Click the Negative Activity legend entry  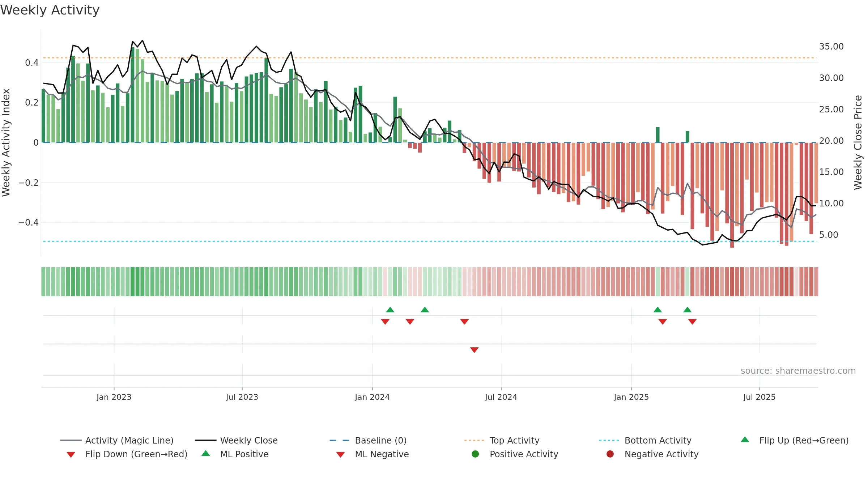pyautogui.click(x=652, y=454)
